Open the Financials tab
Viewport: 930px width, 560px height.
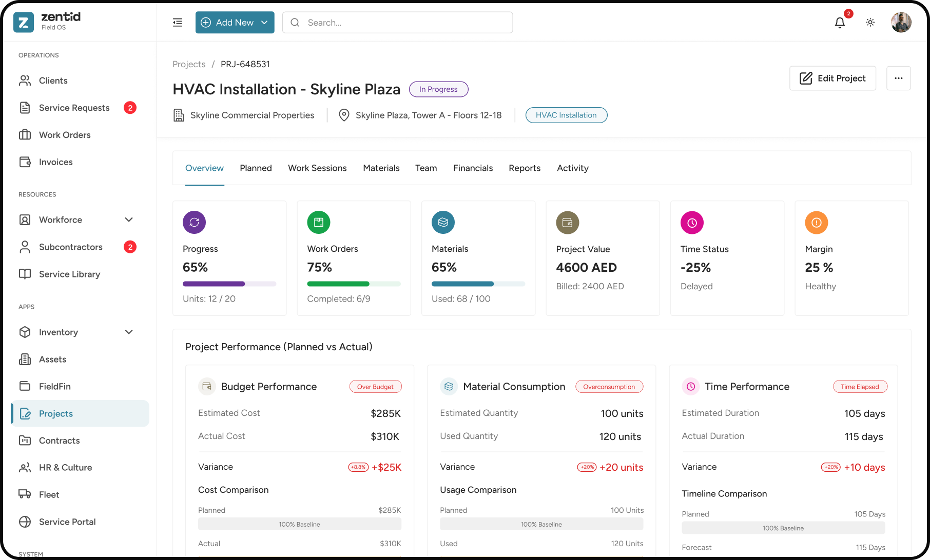point(473,168)
